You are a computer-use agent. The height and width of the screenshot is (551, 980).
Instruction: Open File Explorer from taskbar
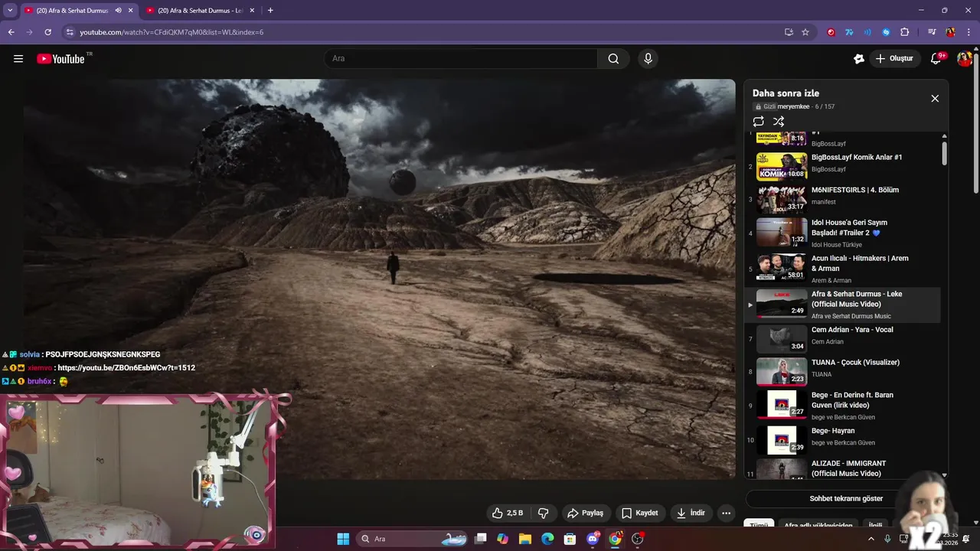pos(525,539)
